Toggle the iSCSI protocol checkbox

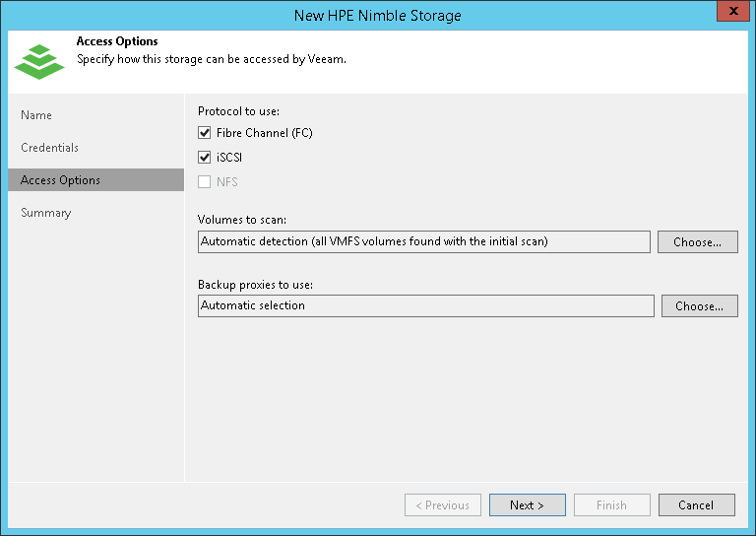[205, 158]
